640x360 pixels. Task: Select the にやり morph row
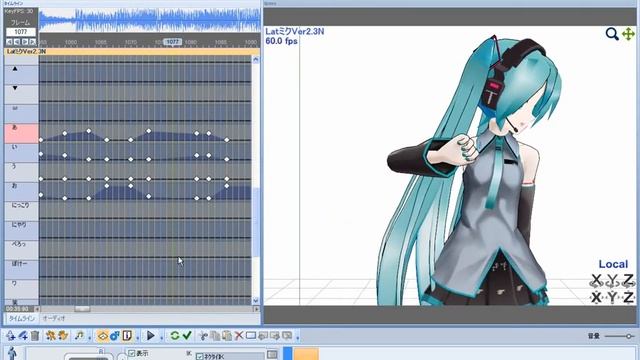[x=21, y=231]
